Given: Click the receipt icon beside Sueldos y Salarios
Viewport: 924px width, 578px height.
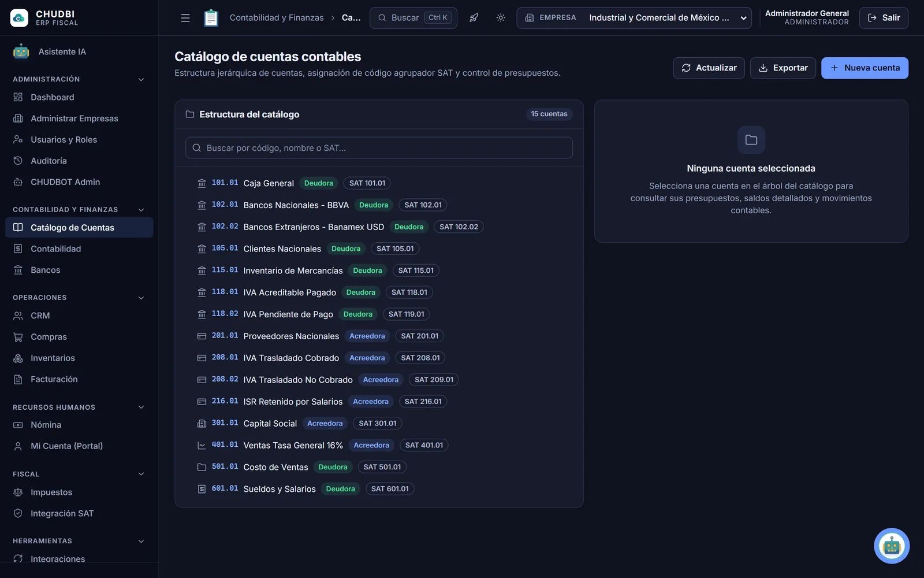Looking at the screenshot, I should (202, 489).
